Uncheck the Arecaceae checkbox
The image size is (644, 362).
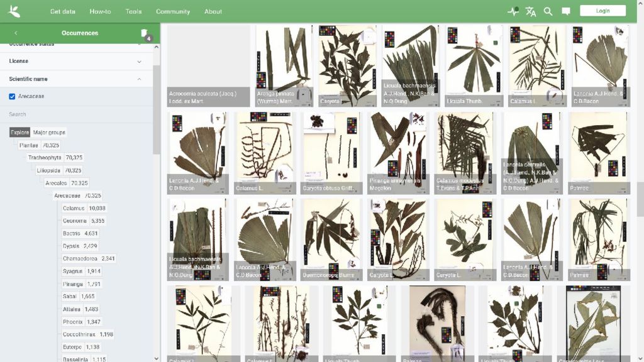(12, 96)
